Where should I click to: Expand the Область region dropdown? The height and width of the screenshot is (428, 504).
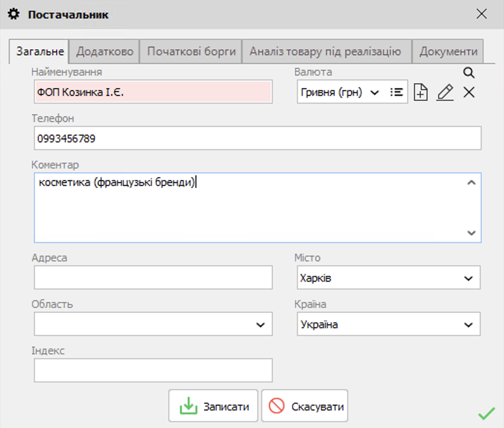261,324
